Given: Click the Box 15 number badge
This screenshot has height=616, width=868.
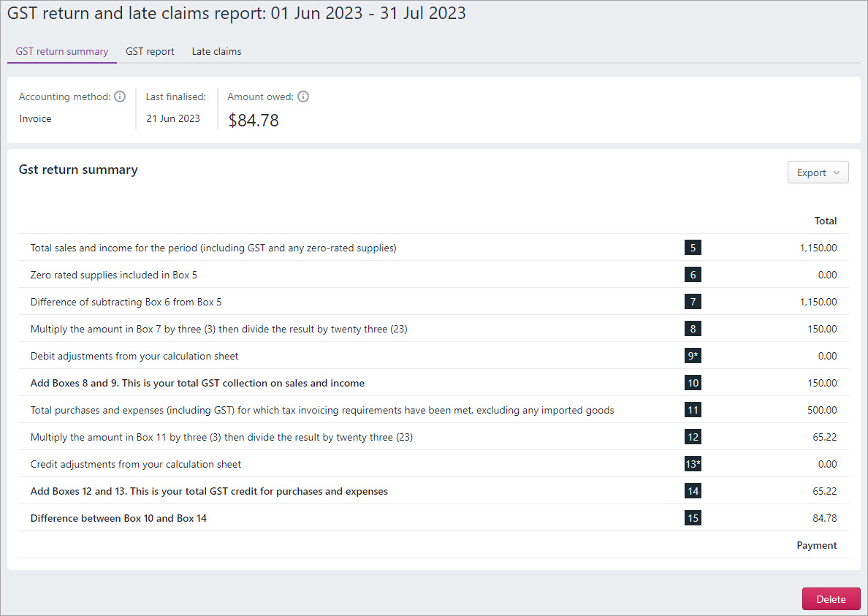Looking at the screenshot, I should (x=693, y=517).
